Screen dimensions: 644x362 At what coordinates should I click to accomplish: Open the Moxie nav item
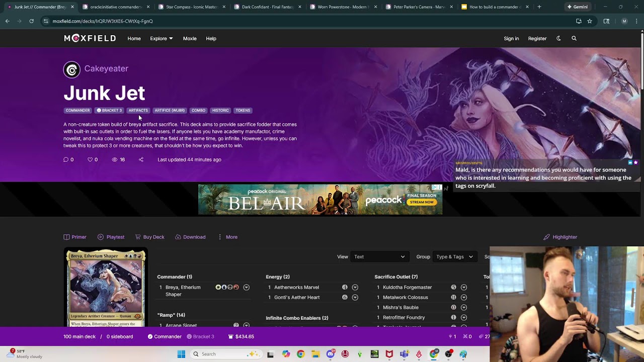coord(190,38)
